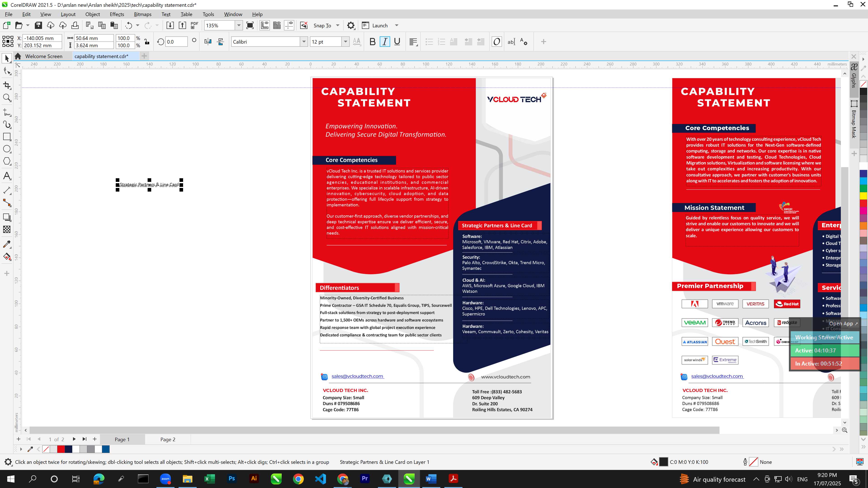Open the font size dropdown
The height and width of the screenshot is (488, 868).
[345, 42]
